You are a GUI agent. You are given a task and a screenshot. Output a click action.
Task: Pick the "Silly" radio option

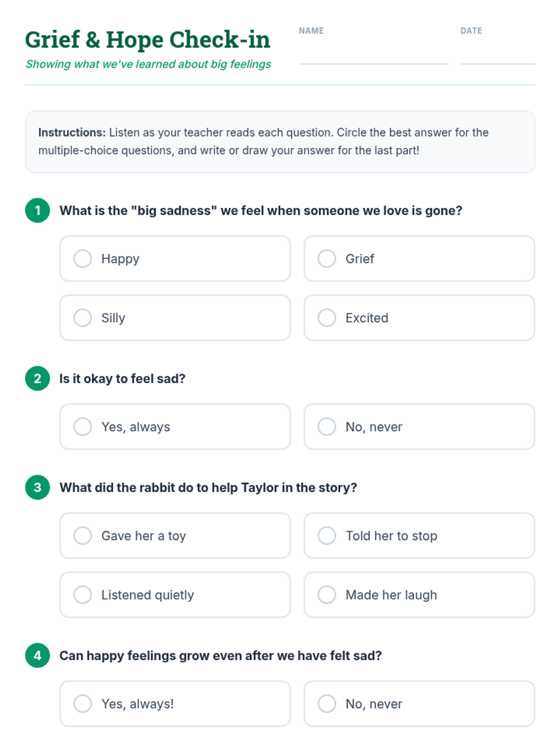point(83,318)
